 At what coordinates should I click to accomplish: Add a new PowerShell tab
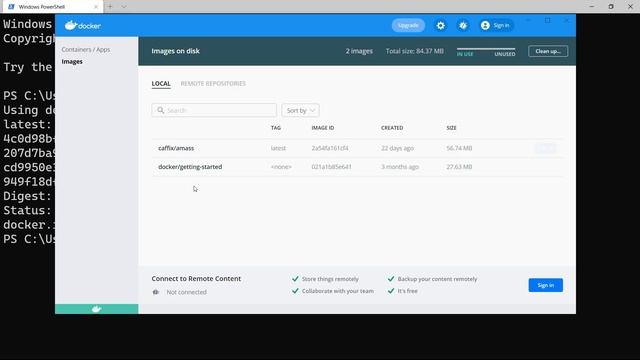point(110,7)
